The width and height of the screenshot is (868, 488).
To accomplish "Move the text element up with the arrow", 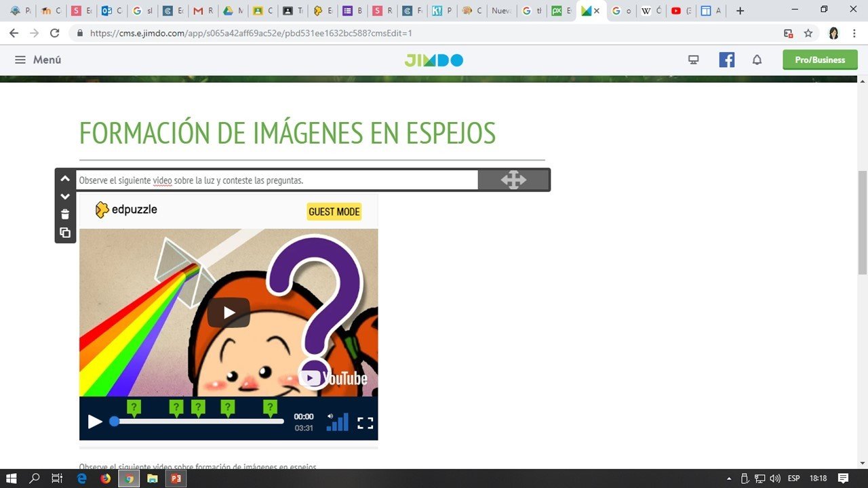I will point(64,179).
